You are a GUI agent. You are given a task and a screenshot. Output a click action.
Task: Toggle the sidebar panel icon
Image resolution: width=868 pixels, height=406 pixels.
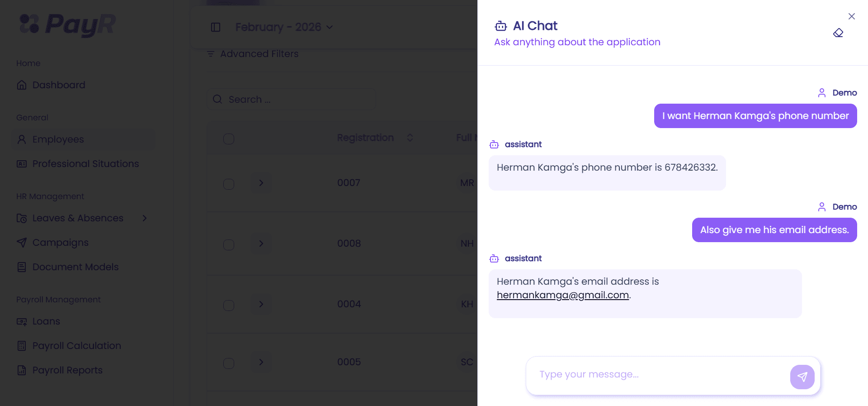(216, 27)
